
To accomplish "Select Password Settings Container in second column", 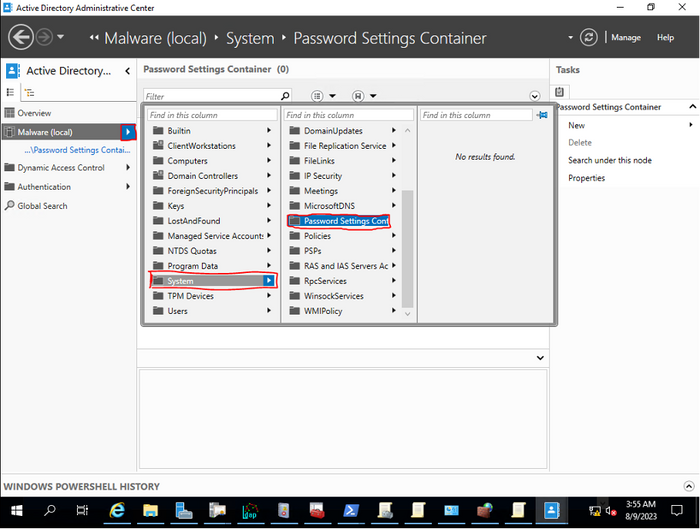I will [339, 221].
